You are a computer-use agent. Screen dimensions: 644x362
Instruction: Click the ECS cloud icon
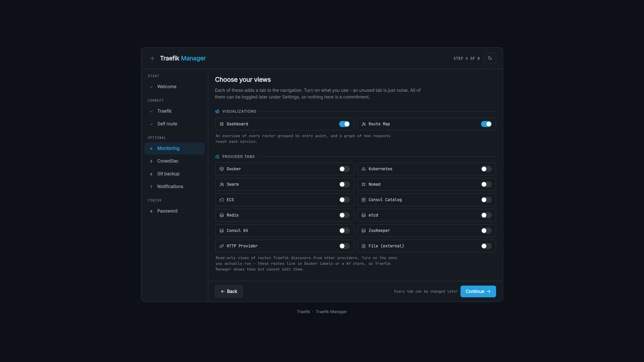222,200
